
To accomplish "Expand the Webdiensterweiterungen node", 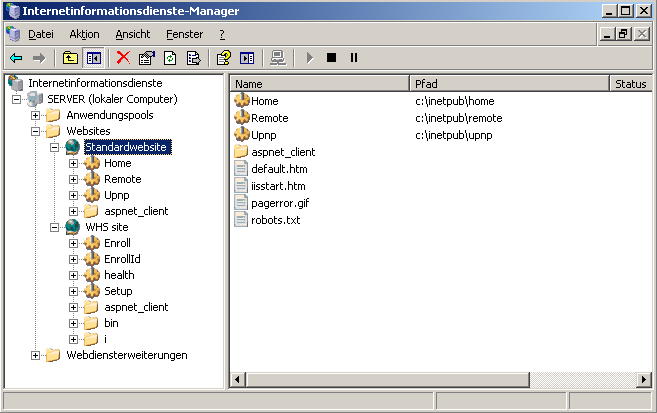I will click(x=37, y=355).
